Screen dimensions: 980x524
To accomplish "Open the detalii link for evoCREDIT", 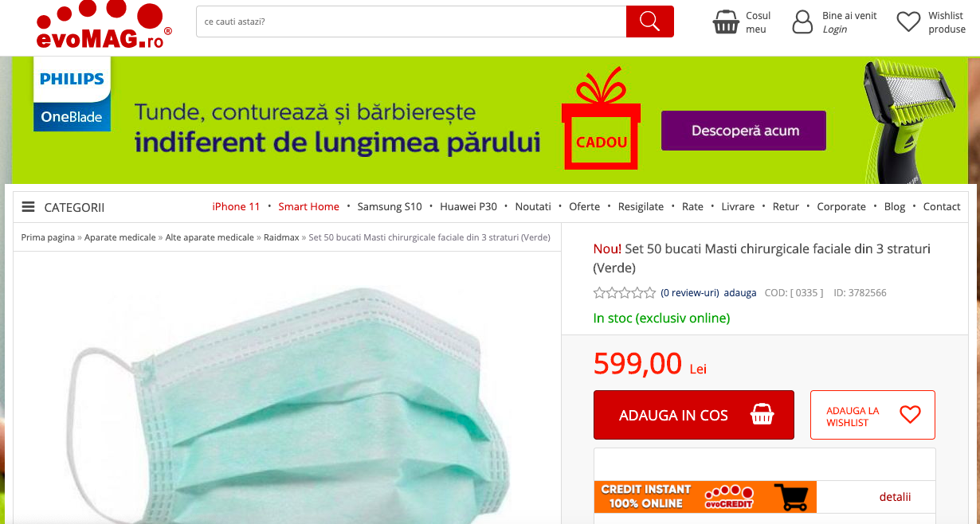I will [x=895, y=497].
